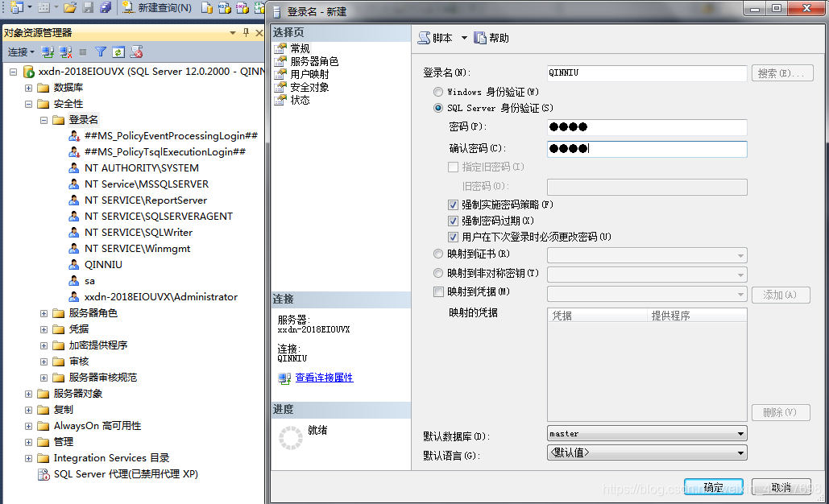This screenshot has width=829, height=504.
Task: Collapse the 安全性 folder
Action: pos(28,104)
